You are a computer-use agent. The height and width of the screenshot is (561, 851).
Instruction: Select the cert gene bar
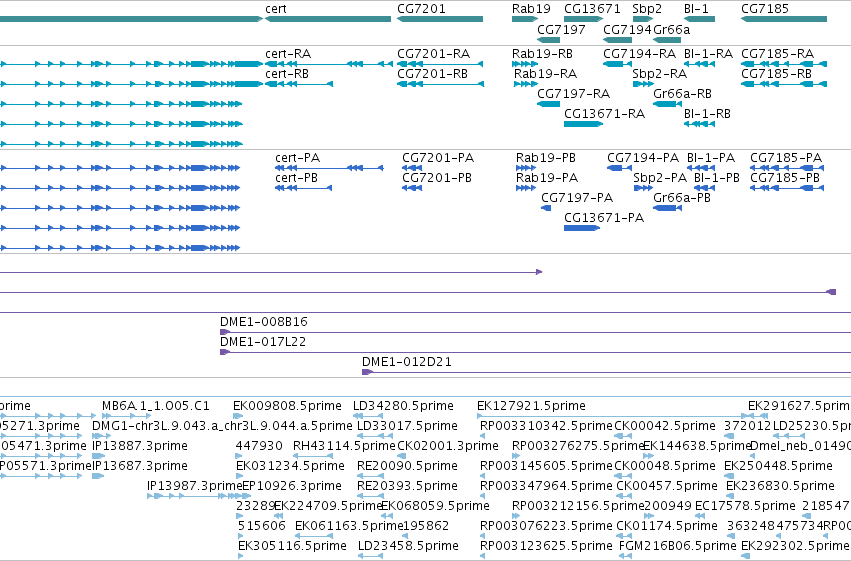coord(328,19)
